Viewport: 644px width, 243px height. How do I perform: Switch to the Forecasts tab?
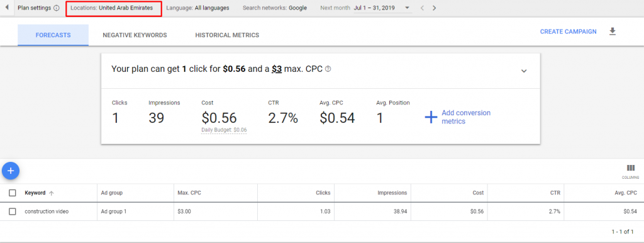coord(53,35)
